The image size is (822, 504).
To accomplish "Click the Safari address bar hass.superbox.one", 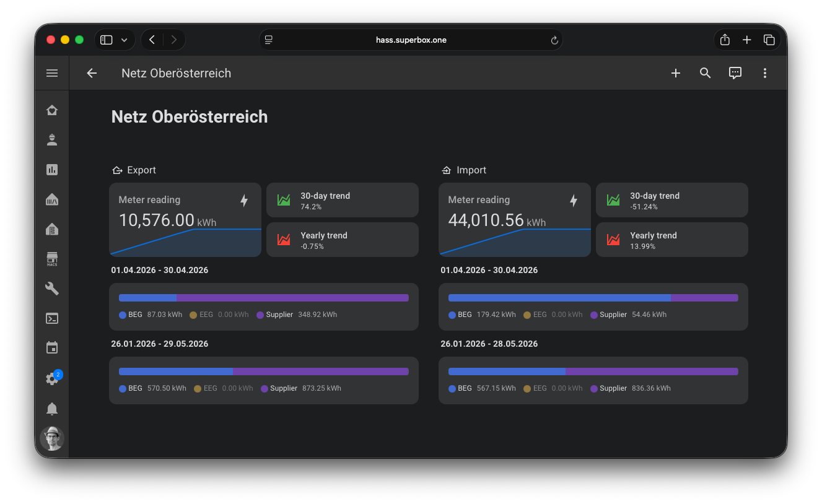I will 411,40.
